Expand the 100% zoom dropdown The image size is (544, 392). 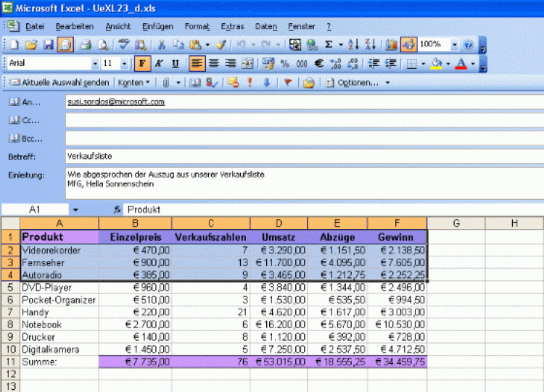[x=455, y=45]
